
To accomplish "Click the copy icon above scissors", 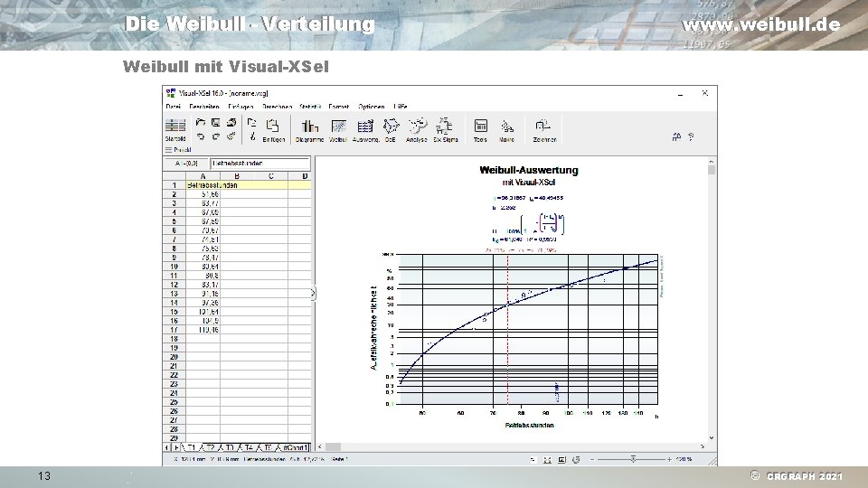I will [x=252, y=123].
